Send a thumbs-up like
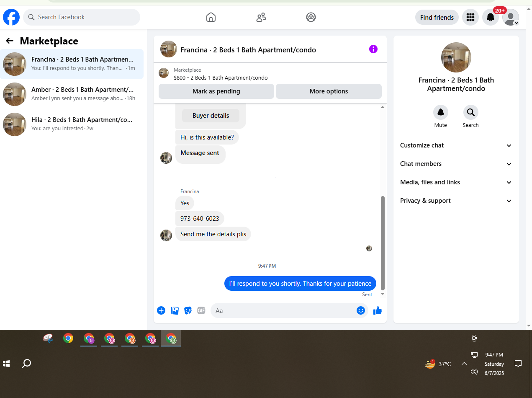 (x=378, y=310)
